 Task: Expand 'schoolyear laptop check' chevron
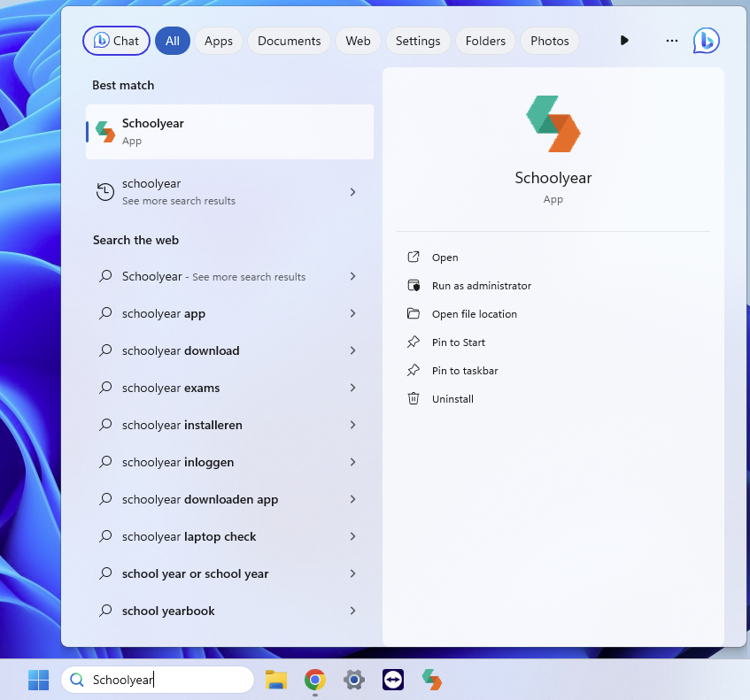click(352, 536)
